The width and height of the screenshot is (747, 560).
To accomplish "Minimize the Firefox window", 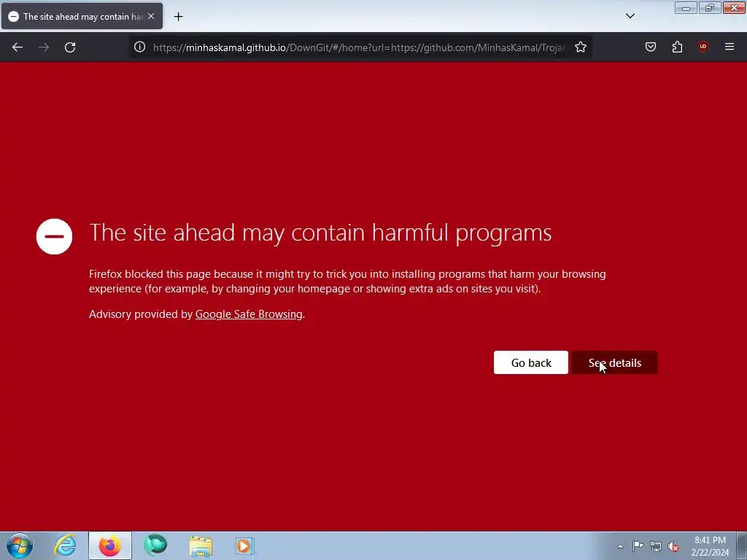I will click(x=686, y=7).
